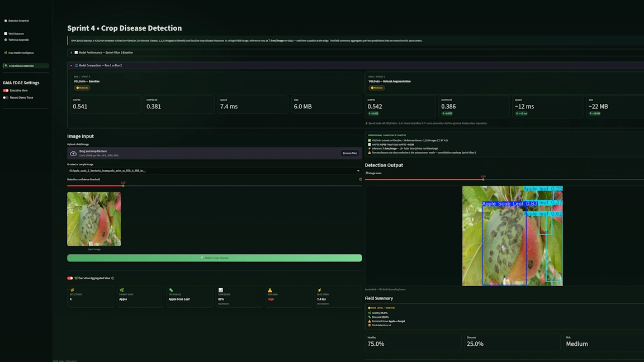Click the Yield Outcome chart icon
The height and width of the screenshot is (362, 644).
pos(6,34)
